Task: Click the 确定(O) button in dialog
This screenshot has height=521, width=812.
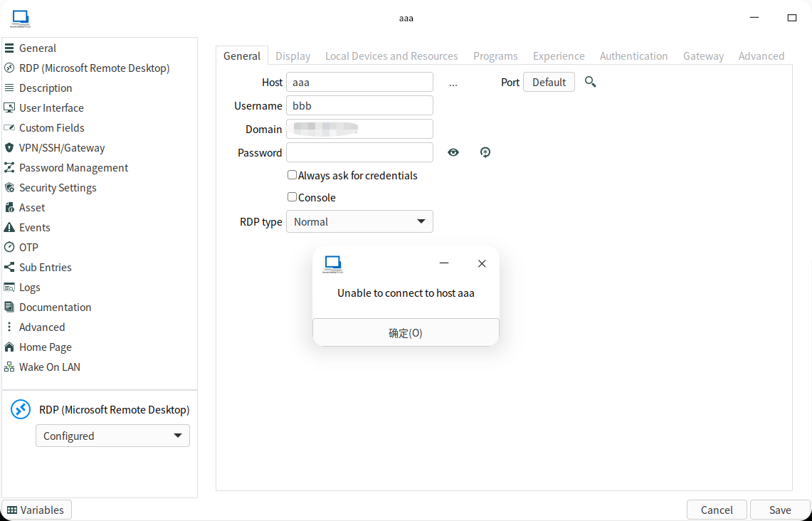Action: pyautogui.click(x=406, y=332)
